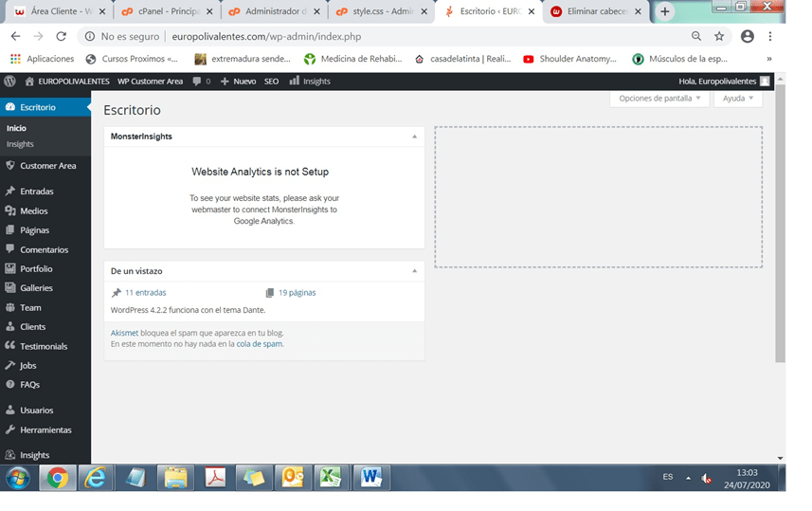Open the 11 entradas link
This screenshot has height=511, width=812.
click(146, 293)
